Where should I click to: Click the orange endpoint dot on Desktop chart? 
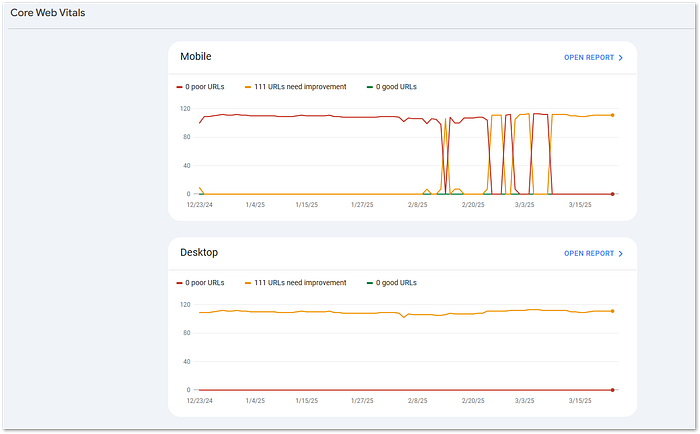click(x=612, y=311)
